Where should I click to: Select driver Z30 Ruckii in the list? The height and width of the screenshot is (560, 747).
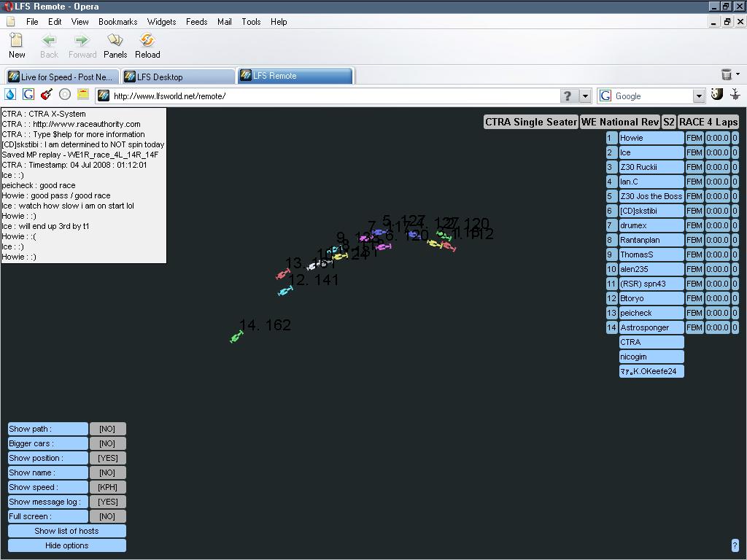651,167
